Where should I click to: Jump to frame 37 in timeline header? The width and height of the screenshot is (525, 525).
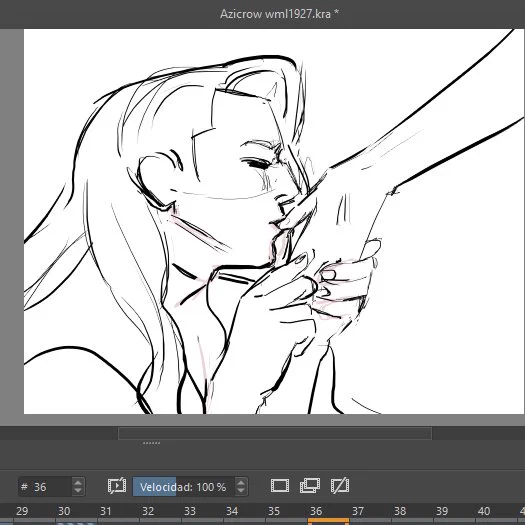pyautogui.click(x=358, y=511)
